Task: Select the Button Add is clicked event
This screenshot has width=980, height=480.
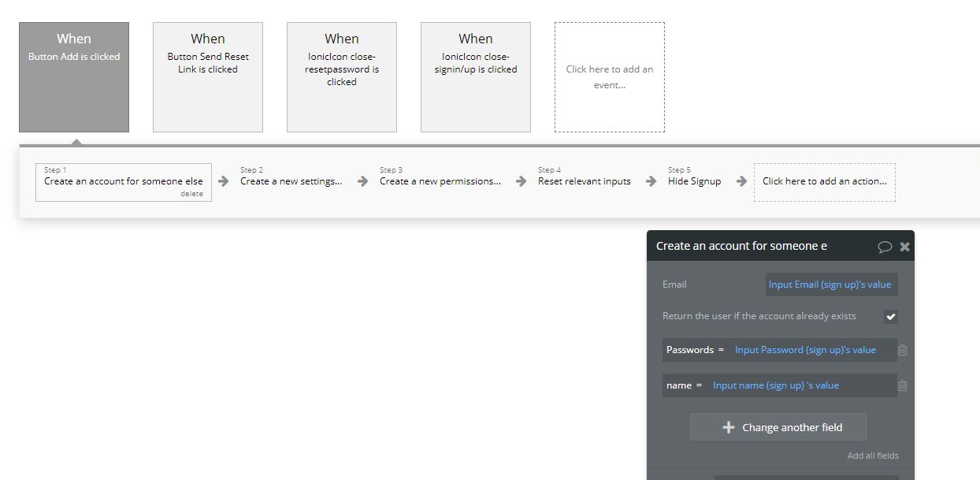Action: point(74,77)
